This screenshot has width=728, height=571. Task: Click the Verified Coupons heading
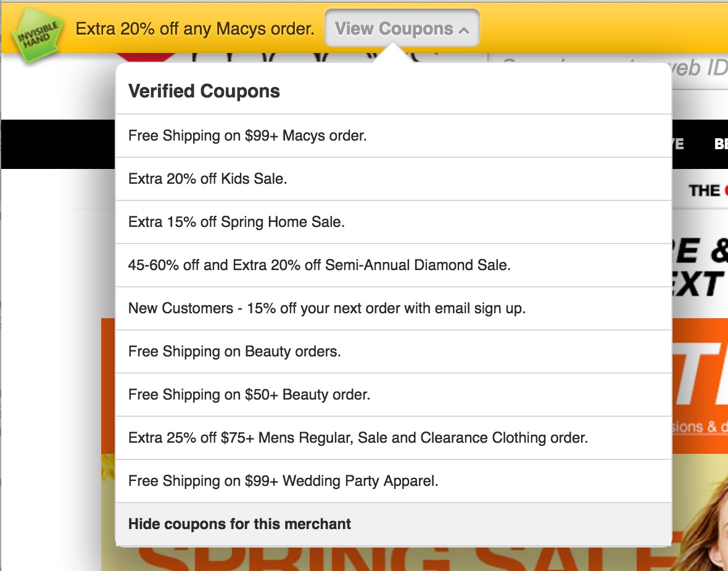(x=204, y=91)
